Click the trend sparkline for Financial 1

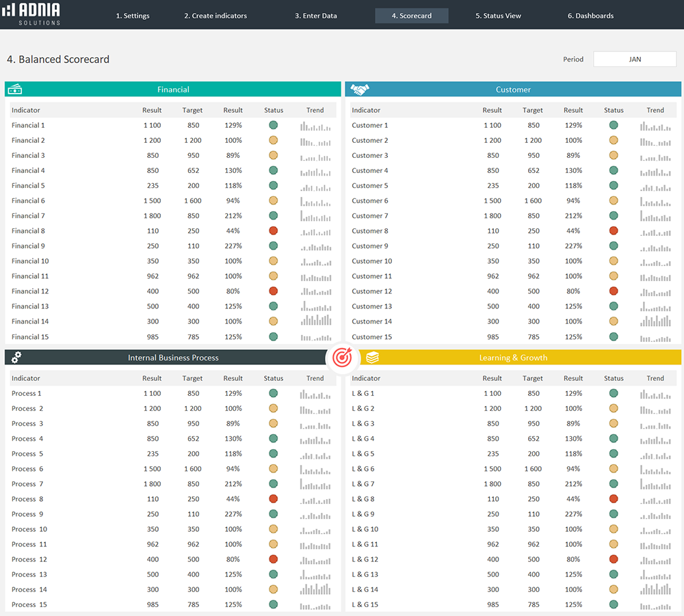click(x=315, y=125)
